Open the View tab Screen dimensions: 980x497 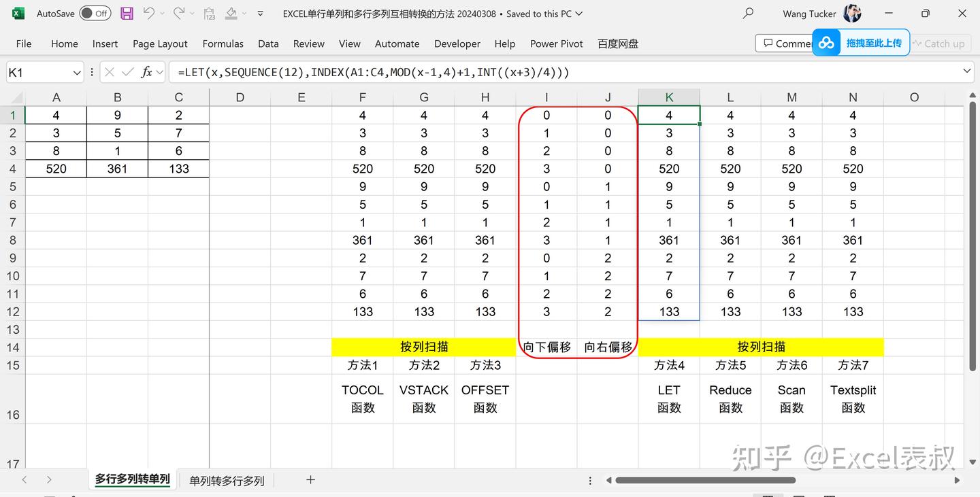[349, 44]
